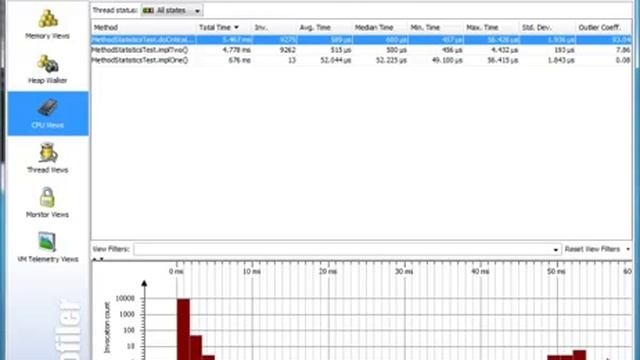Image resolution: width=640 pixels, height=360 pixels.
Task: Sort by the Total Time column header
Action: (224, 28)
